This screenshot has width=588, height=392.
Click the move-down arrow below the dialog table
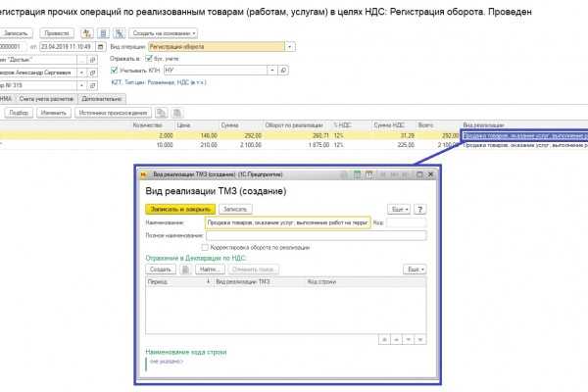[x=408, y=340]
